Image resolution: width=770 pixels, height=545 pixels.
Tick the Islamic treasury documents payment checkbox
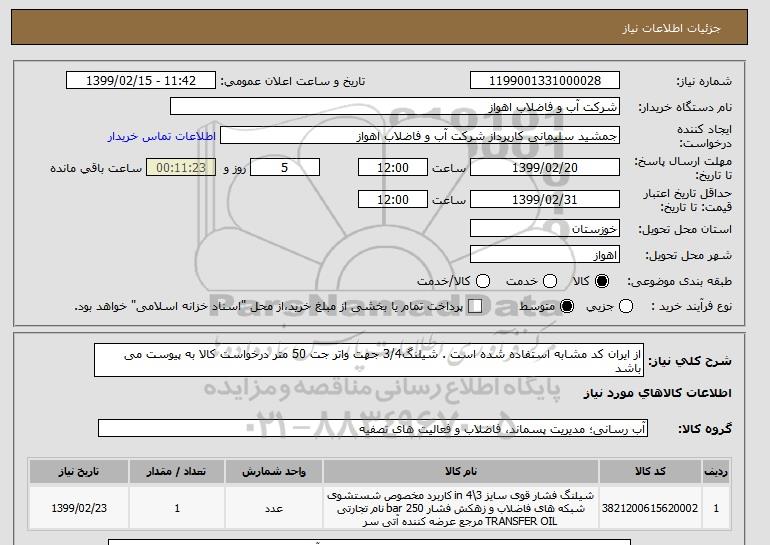pos(475,306)
